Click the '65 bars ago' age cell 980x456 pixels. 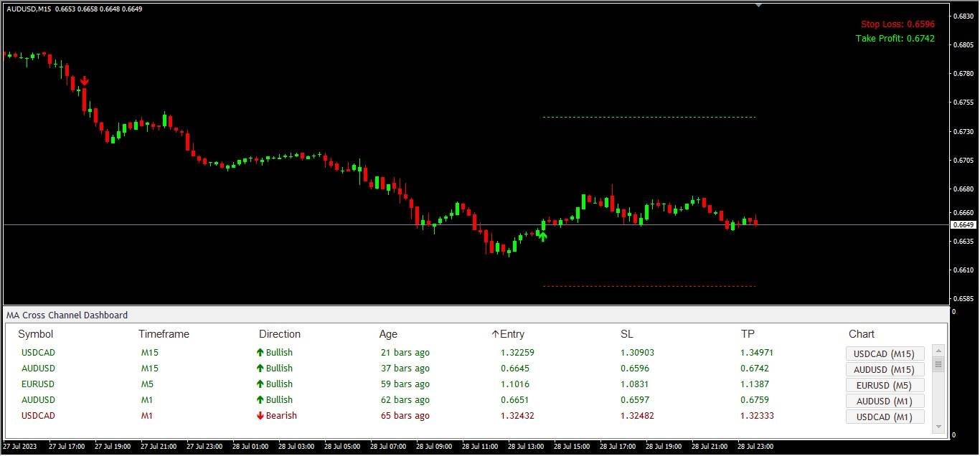click(405, 415)
